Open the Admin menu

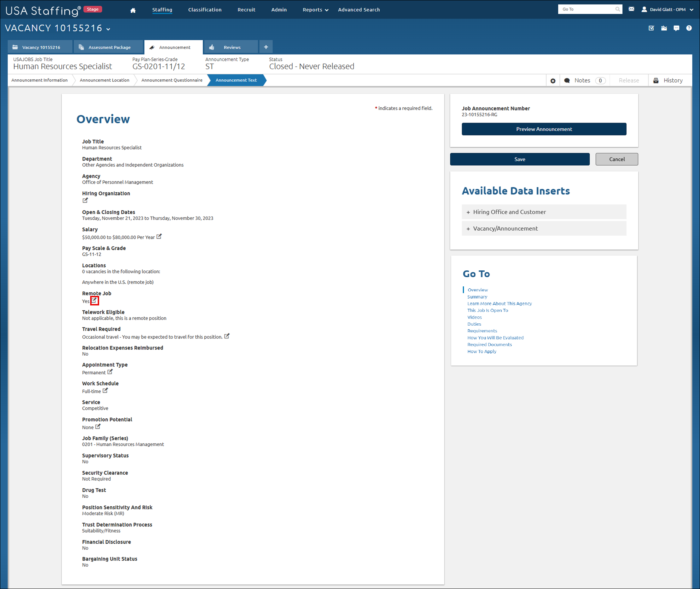[x=279, y=10]
